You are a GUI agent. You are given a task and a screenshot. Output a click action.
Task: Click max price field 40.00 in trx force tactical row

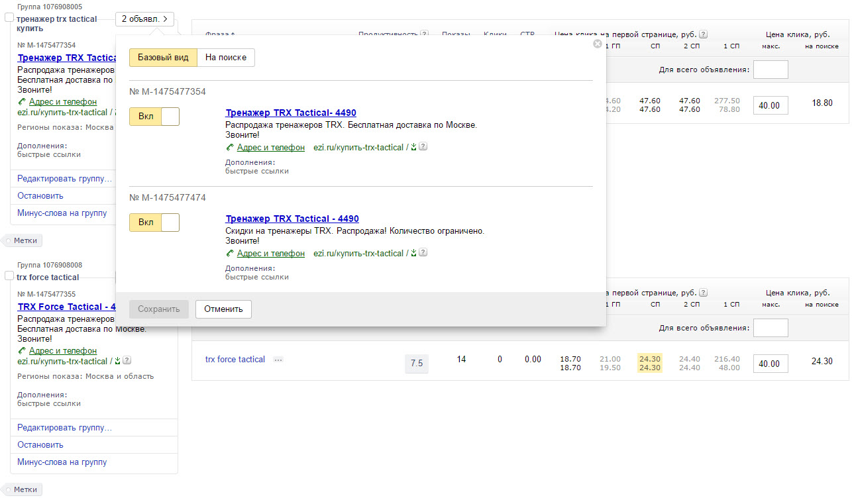[x=771, y=364]
